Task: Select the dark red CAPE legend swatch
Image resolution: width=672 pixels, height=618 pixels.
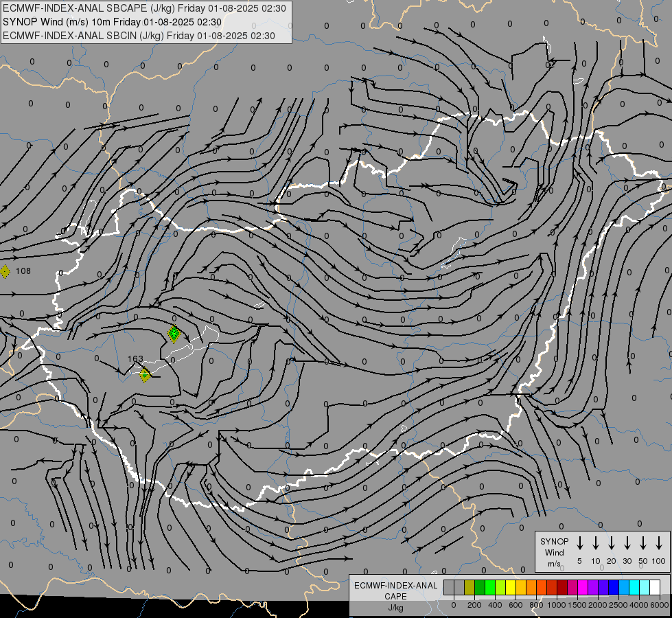Action: click(x=562, y=588)
